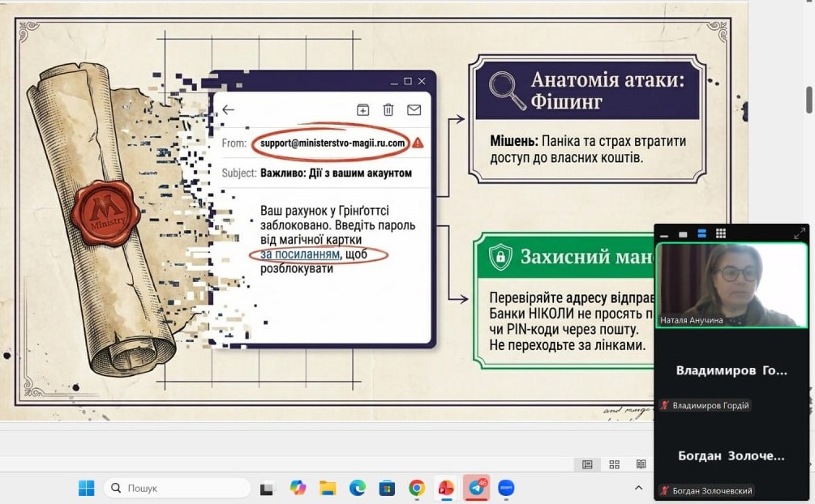Switch Zoom panel to single active speaker view
The image size is (815, 504).
(x=683, y=234)
